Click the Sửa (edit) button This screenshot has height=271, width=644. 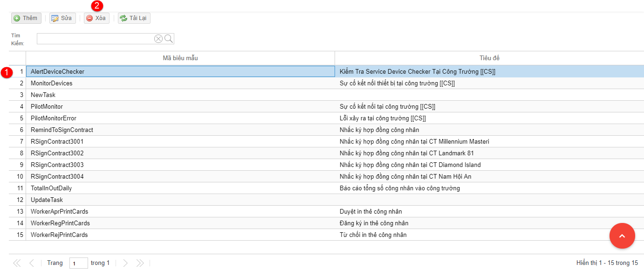point(62,18)
